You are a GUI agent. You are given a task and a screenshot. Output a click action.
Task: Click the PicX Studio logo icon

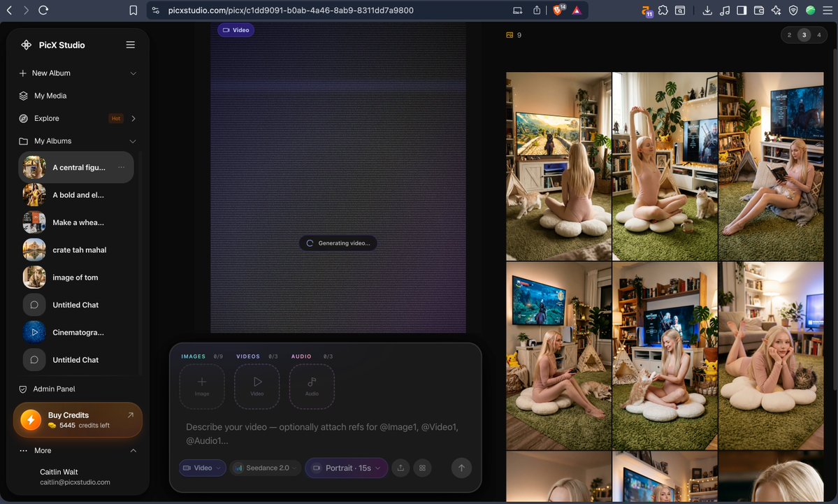click(x=26, y=45)
